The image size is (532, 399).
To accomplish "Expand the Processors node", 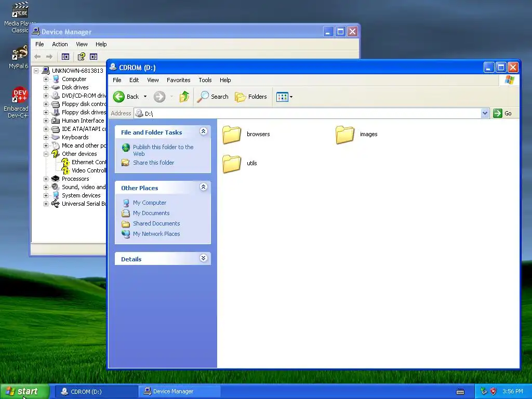I will (x=46, y=179).
